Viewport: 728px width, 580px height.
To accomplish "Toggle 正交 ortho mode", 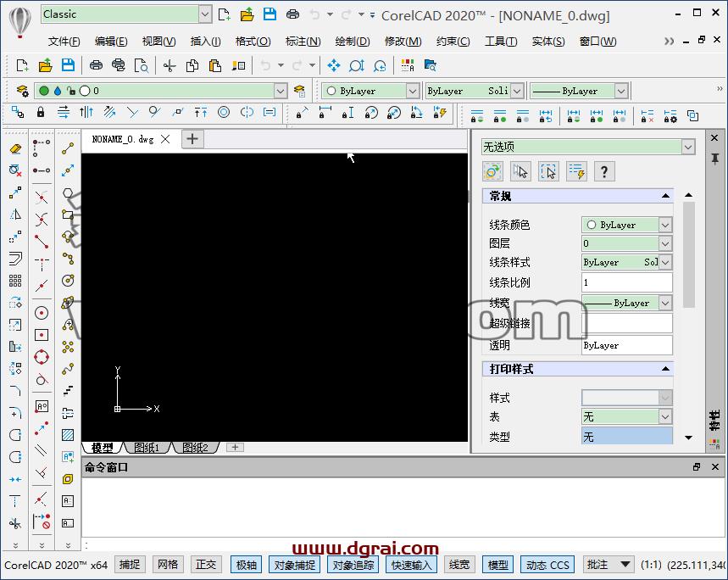I will click(206, 565).
